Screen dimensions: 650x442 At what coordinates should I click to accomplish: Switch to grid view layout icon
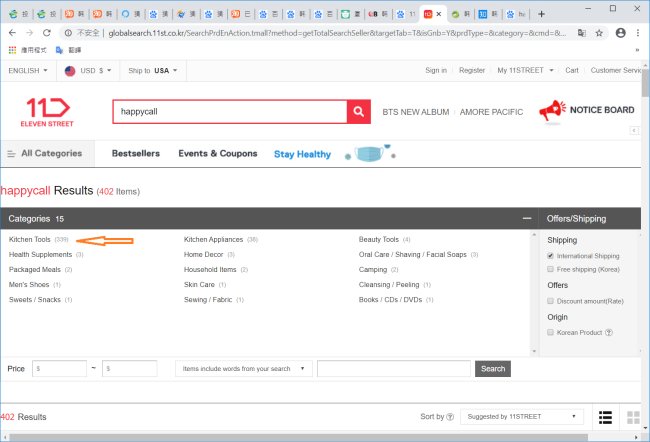coord(633,416)
